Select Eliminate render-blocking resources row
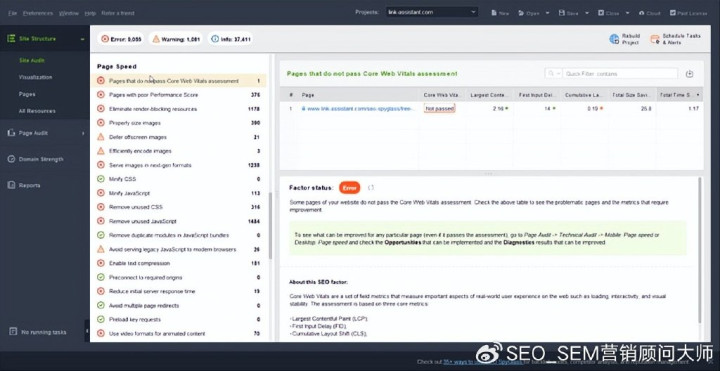This screenshot has height=371, width=720. (x=179, y=109)
